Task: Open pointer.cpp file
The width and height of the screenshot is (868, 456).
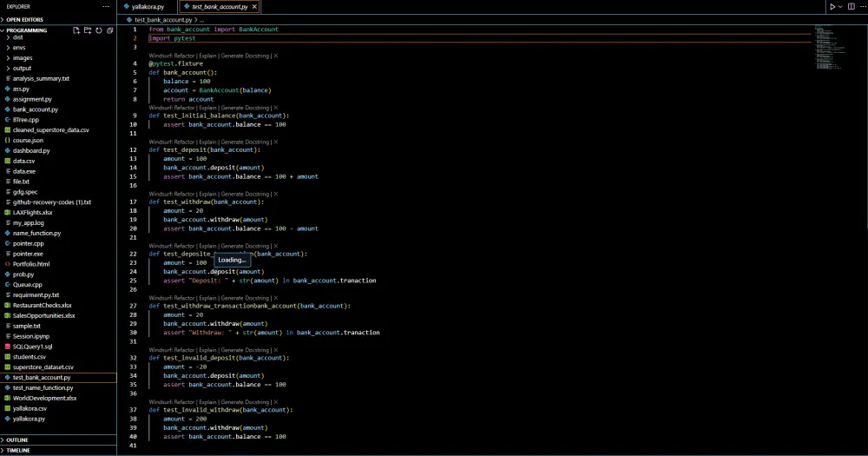Action: pos(29,244)
